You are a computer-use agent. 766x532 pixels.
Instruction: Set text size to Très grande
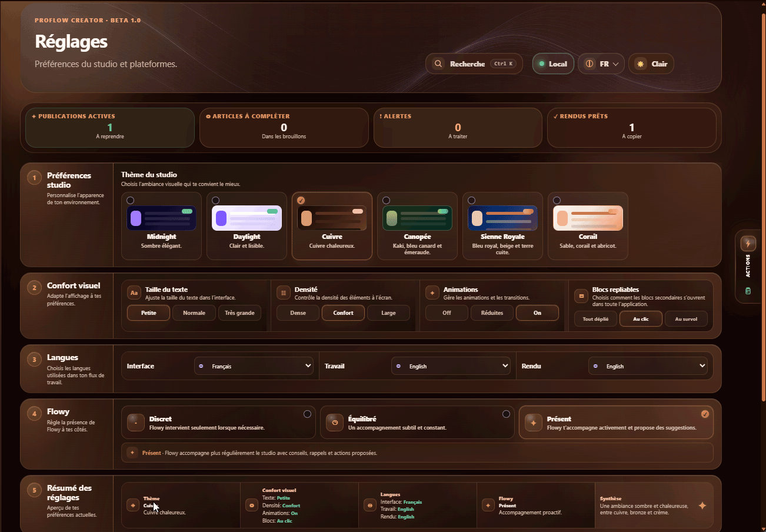(239, 313)
